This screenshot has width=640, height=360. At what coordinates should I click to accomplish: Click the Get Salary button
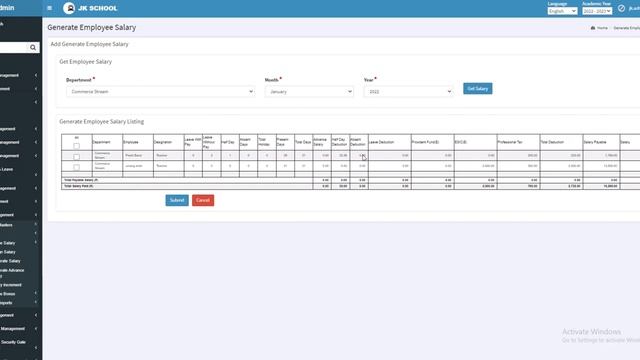(x=478, y=89)
